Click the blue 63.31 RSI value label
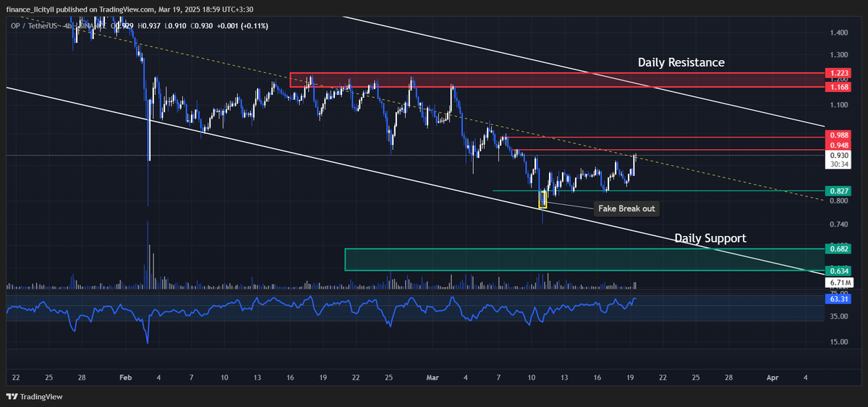This screenshot has height=407, width=868. click(838, 298)
